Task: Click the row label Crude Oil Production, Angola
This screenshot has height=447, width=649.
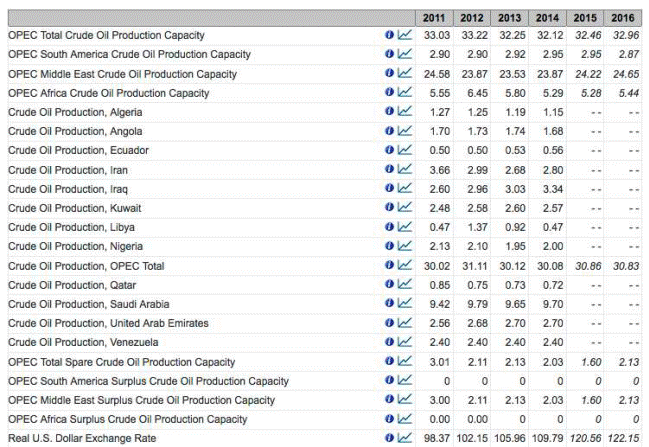Action: pyautogui.click(x=75, y=131)
